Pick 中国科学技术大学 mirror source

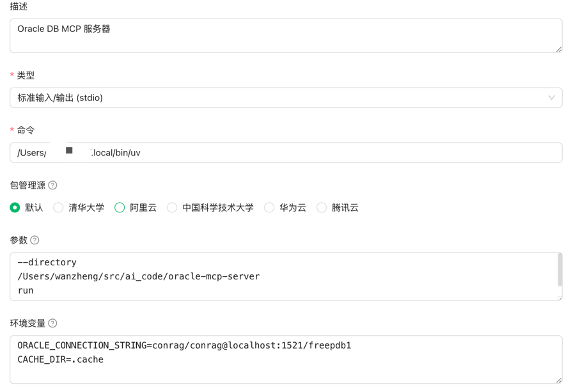click(172, 208)
